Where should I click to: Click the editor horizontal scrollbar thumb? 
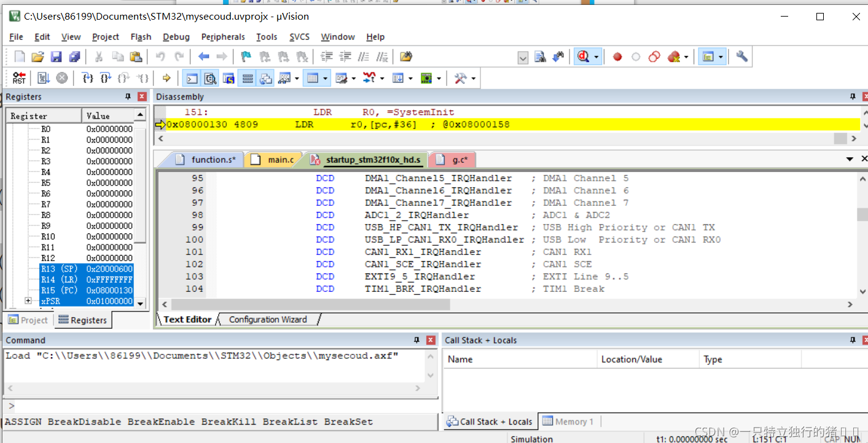coord(310,305)
